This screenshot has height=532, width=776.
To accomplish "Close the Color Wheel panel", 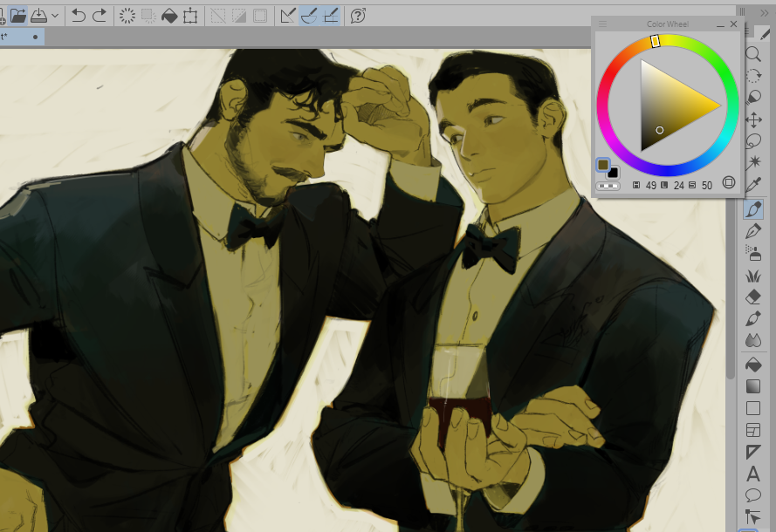I will coord(733,24).
